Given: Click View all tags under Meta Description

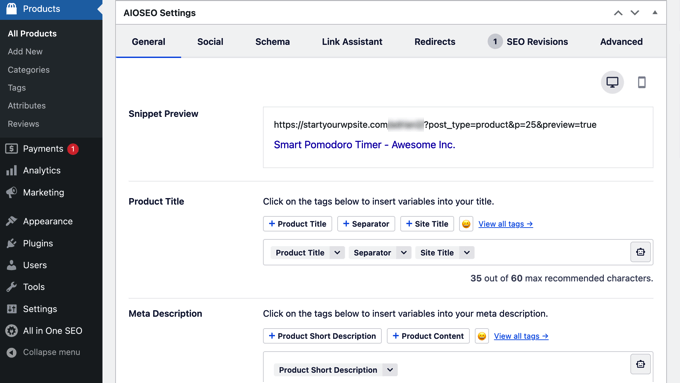Looking at the screenshot, I should tap(521, 336).
